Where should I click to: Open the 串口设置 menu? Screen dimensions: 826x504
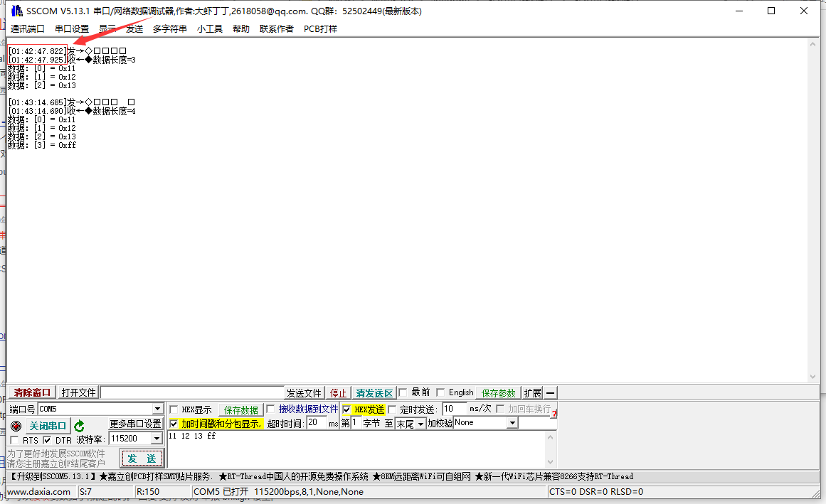point(71,28)
